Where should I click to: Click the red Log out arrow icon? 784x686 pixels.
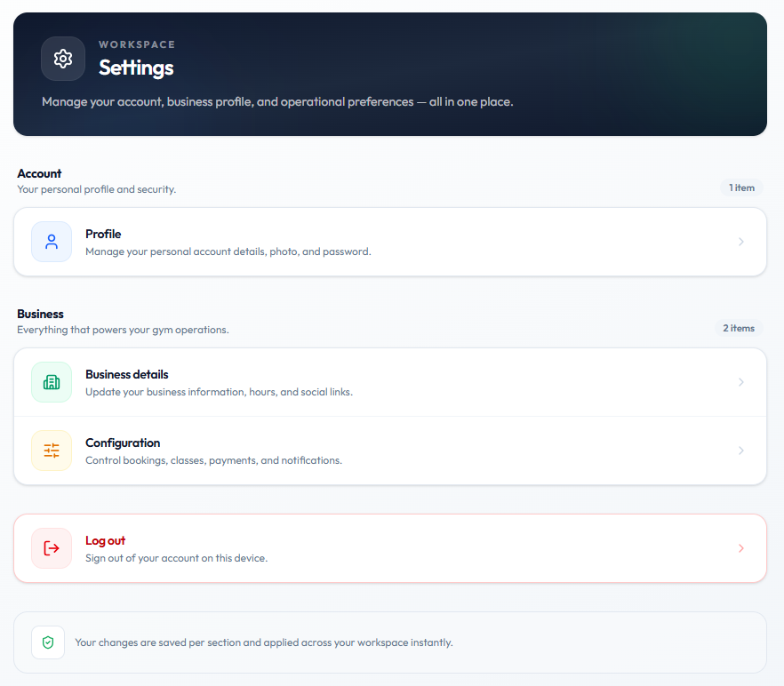[52, 548]
